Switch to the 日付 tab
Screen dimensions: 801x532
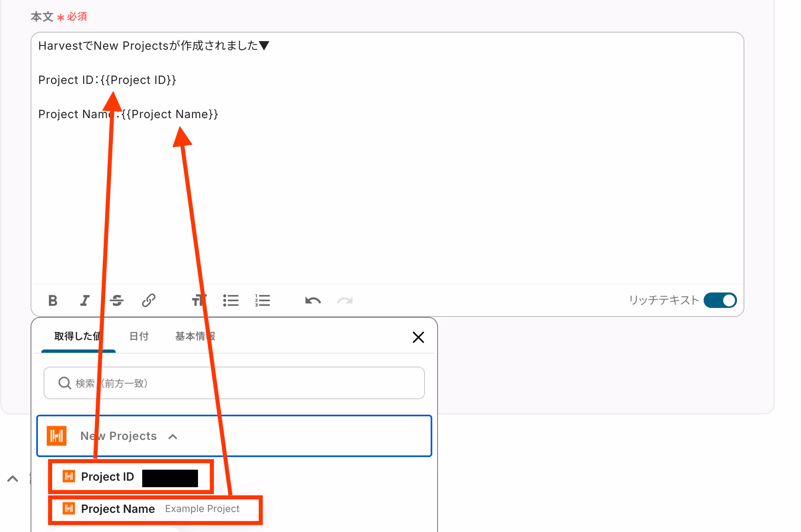point(139,336)
